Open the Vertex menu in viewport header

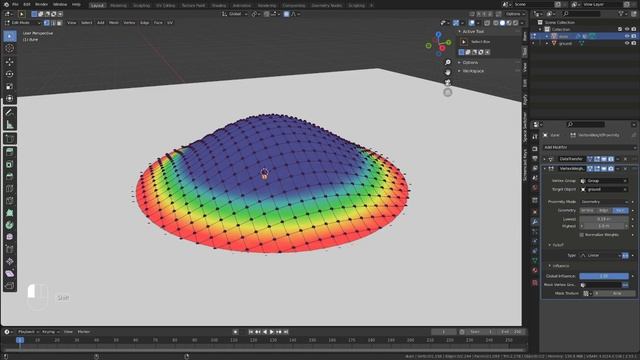pos(129,23)
